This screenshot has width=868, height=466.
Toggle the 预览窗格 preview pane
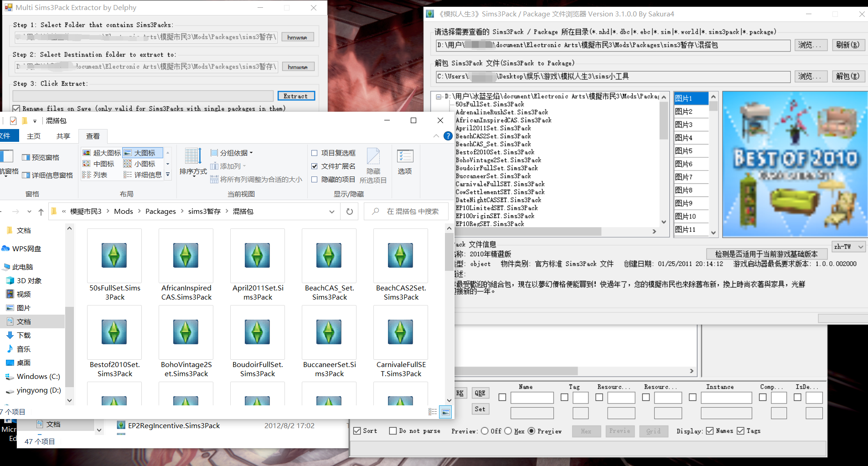click(41, 157)
